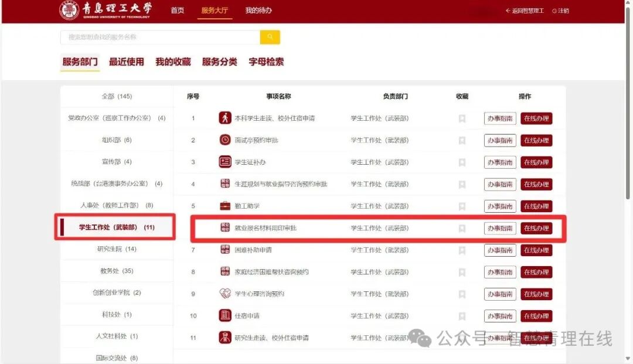Open the 首页 nav item
Viewport: 633px width, 364px height.
pyautogui.click(x=177, y=10)
